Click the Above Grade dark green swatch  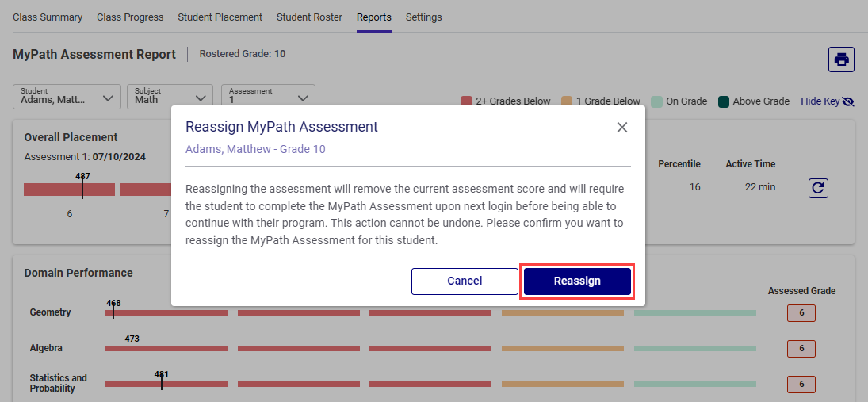(723, 101)
